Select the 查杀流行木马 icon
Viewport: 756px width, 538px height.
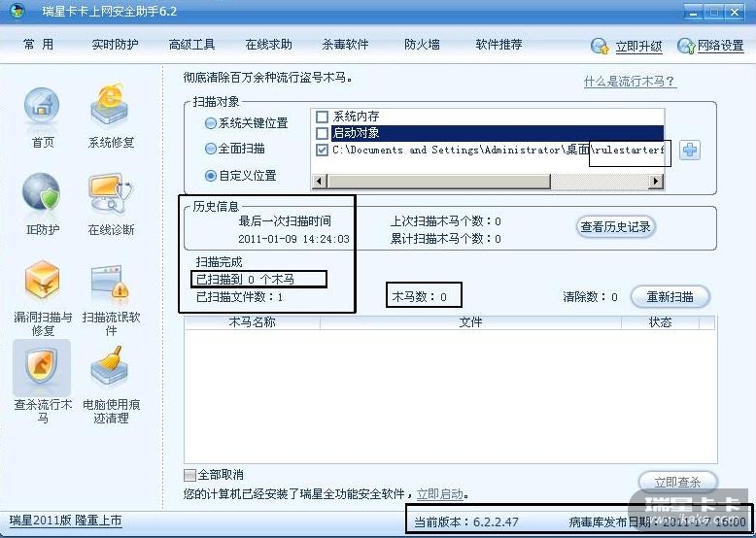click(42, 368)
